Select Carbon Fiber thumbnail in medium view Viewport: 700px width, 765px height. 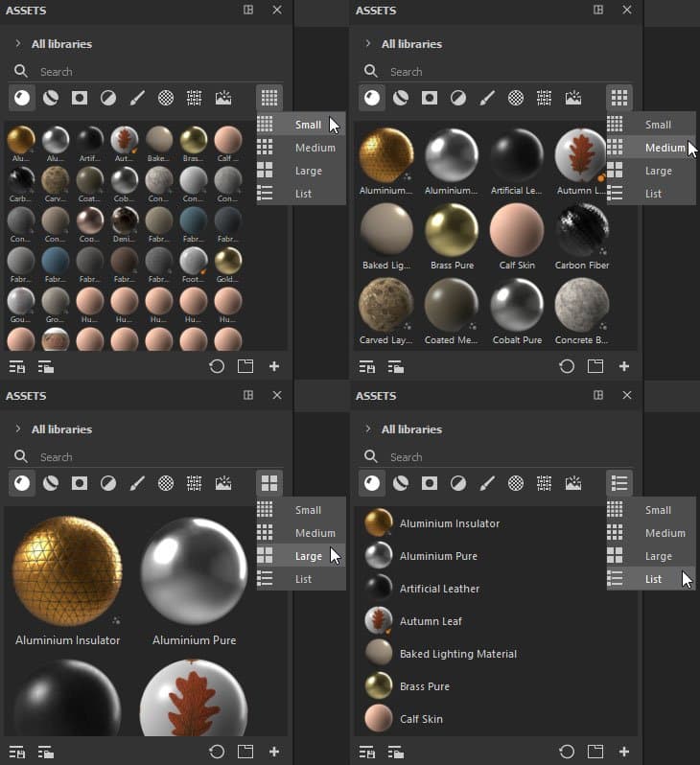click(x=582, y=230)
